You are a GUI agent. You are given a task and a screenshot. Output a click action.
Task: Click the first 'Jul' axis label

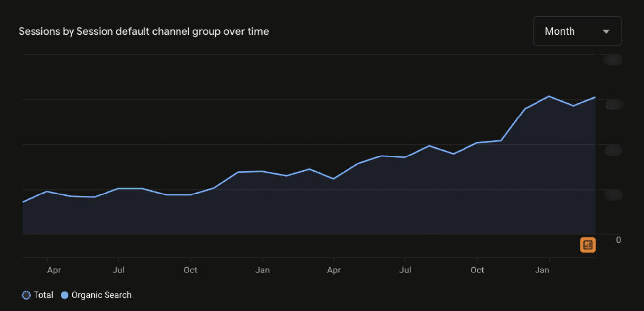point(118,270)
